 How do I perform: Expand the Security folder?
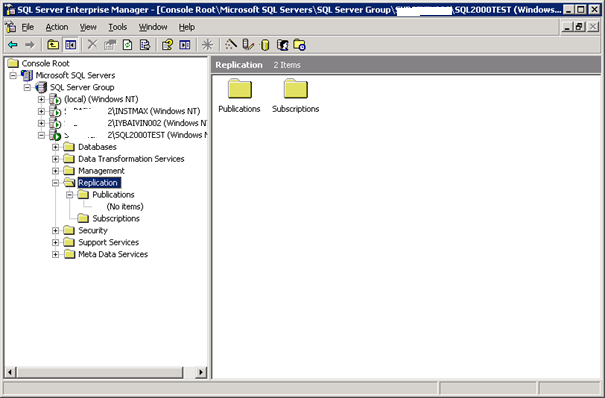pos(56,231)
